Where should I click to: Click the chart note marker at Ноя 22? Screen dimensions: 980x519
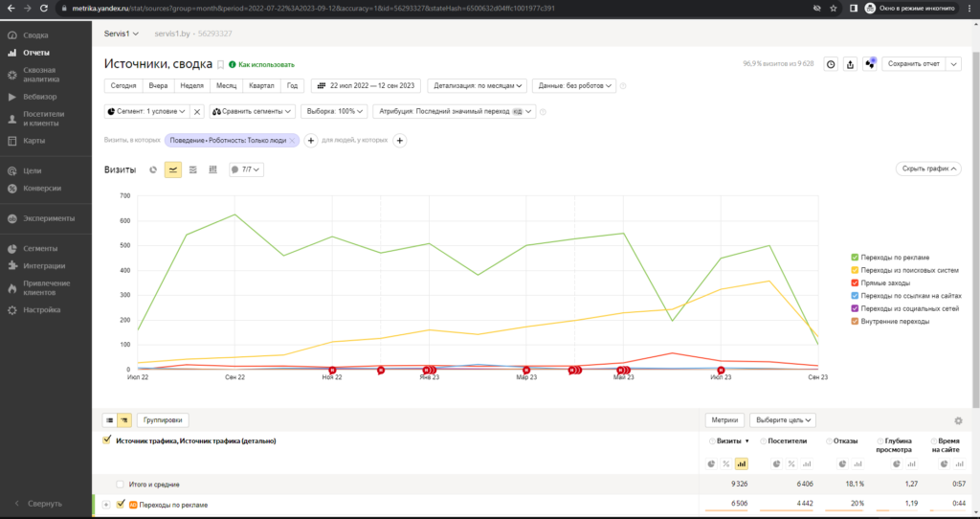332,371
